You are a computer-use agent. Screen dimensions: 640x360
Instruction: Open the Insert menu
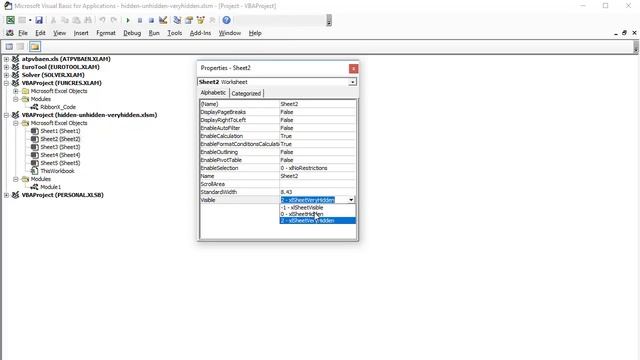coord(81,33)
